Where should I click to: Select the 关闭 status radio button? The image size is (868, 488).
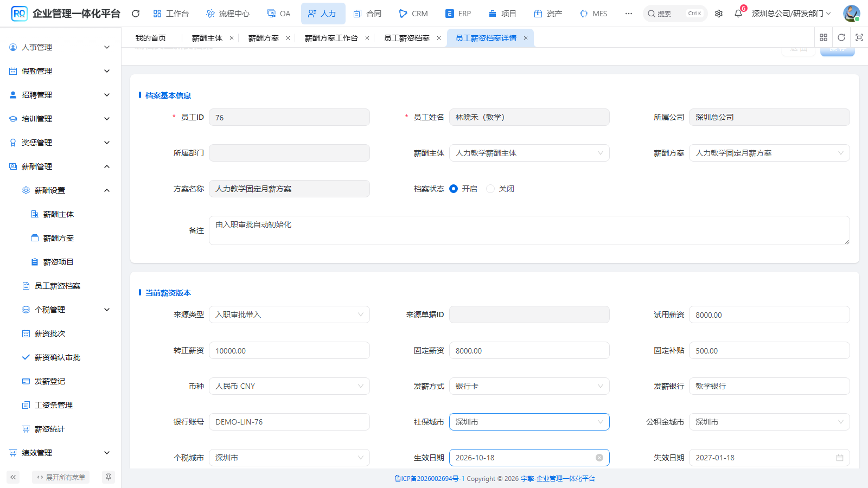click(x=490, y=189)
